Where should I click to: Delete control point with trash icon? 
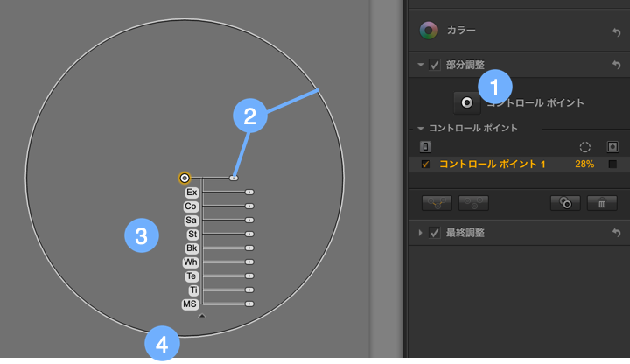[x=602, y=203]
